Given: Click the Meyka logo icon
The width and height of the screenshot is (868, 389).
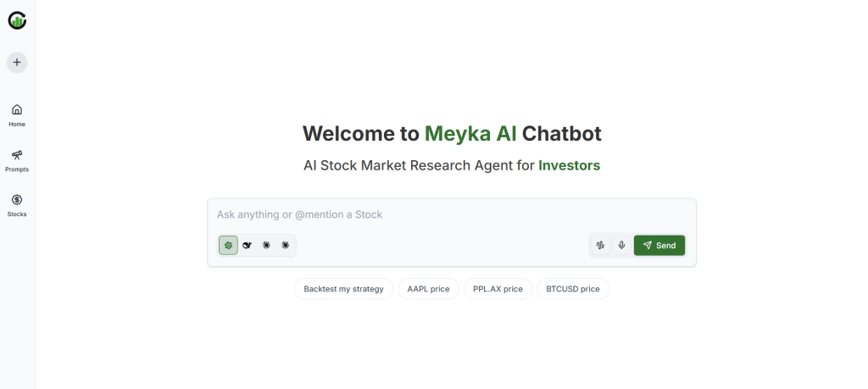Looking at the screenshot, I should (x=17, y=19).
